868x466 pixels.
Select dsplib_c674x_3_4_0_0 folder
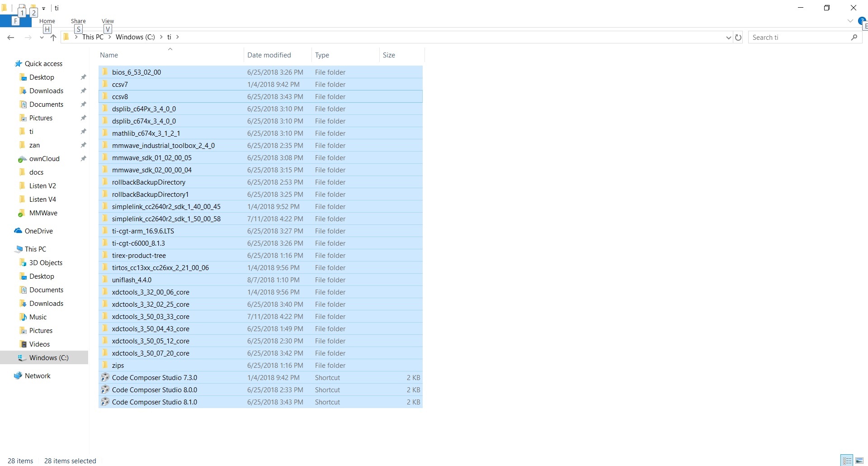pyautogui.click(x=260, y=121)
